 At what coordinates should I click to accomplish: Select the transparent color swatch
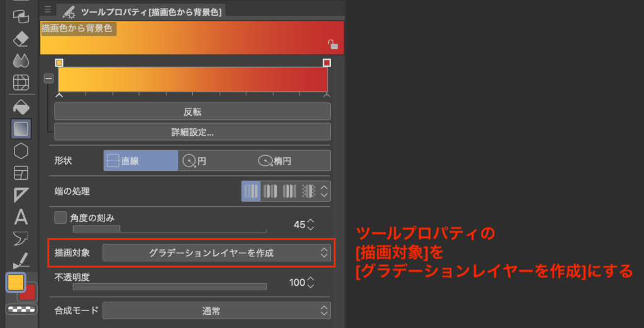point(21,309)
